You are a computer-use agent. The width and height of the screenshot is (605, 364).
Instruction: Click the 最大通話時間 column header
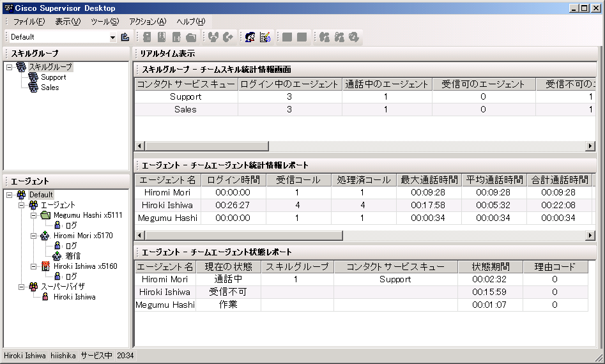tap(429, 179)
